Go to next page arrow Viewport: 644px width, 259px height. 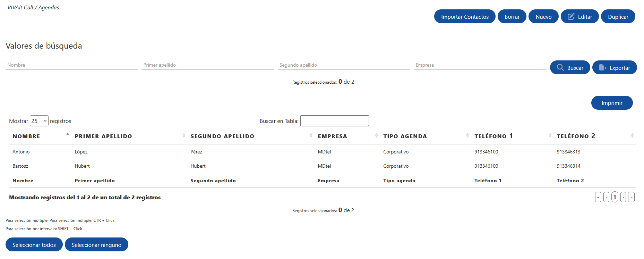[x=623, y=197]
